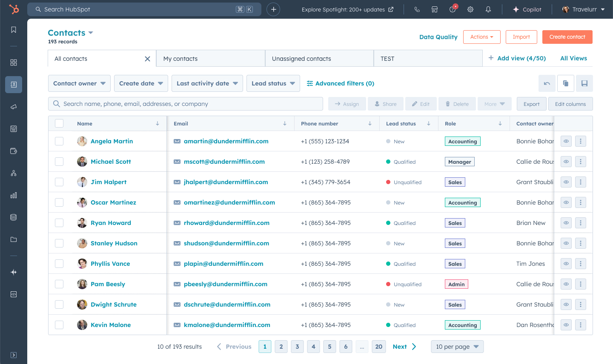The height and width of the screenshot is (364, 613).
Task: Switch to the Unassigned contacts tab
Action: (x=320, y=58)
